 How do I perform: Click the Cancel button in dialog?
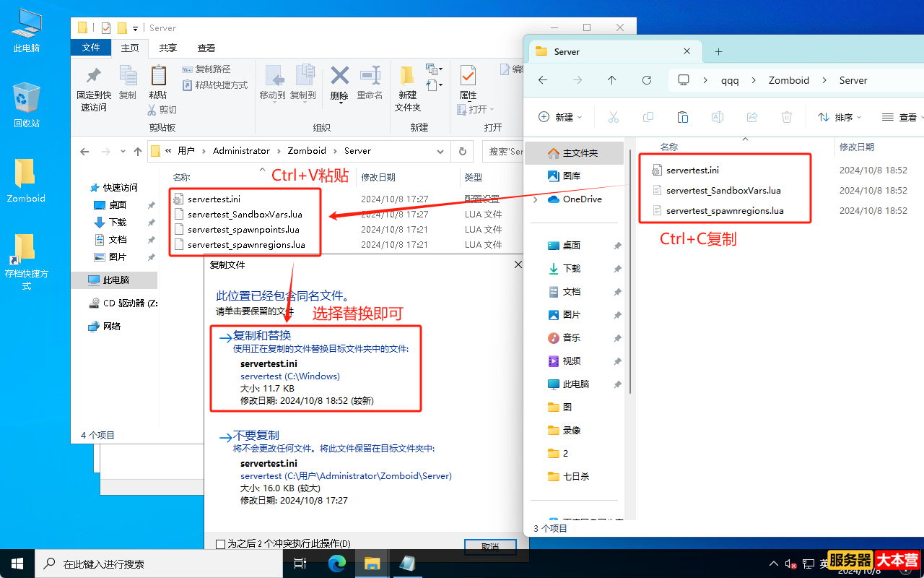tap(490, 547)
